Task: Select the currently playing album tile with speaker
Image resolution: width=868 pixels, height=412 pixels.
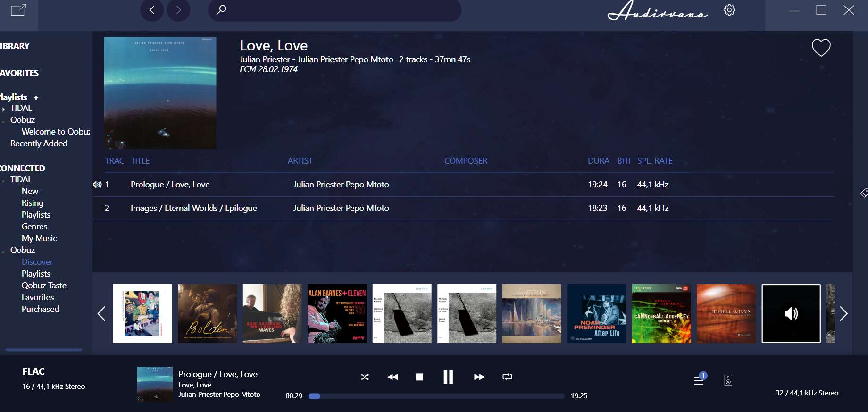Action: pos(791,313)
